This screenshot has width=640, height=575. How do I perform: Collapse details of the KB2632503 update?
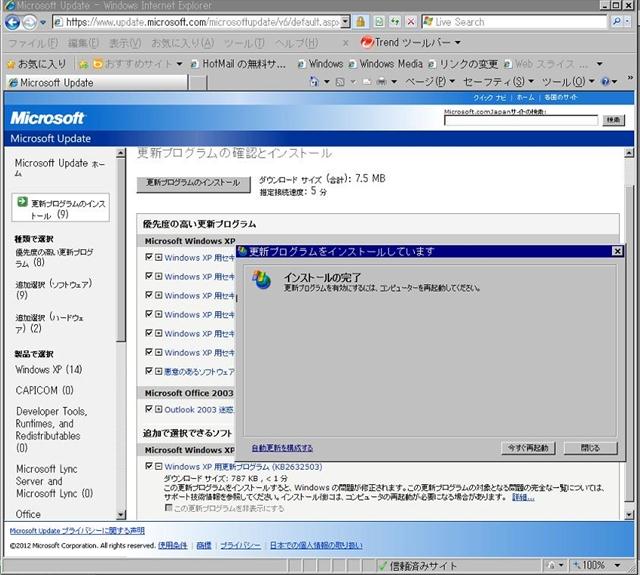pyautogui.click(x=159, y=466)
